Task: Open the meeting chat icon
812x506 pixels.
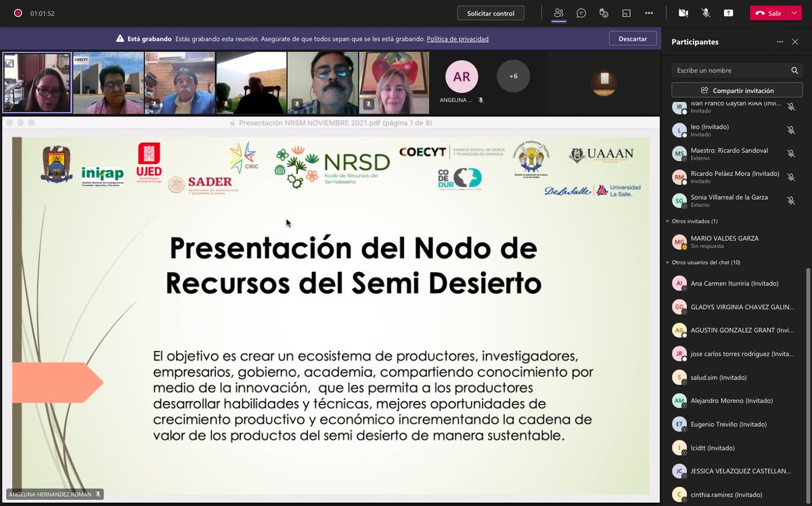Action: 581,13
